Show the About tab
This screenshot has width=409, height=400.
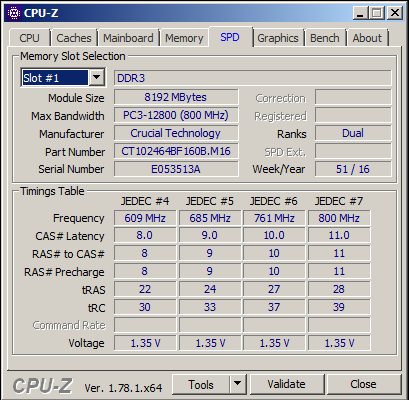point(367,38)
